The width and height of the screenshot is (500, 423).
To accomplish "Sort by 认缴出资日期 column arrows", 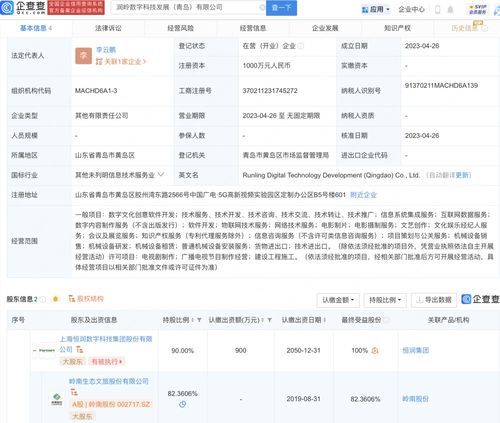I will click(x=325, y=320).
